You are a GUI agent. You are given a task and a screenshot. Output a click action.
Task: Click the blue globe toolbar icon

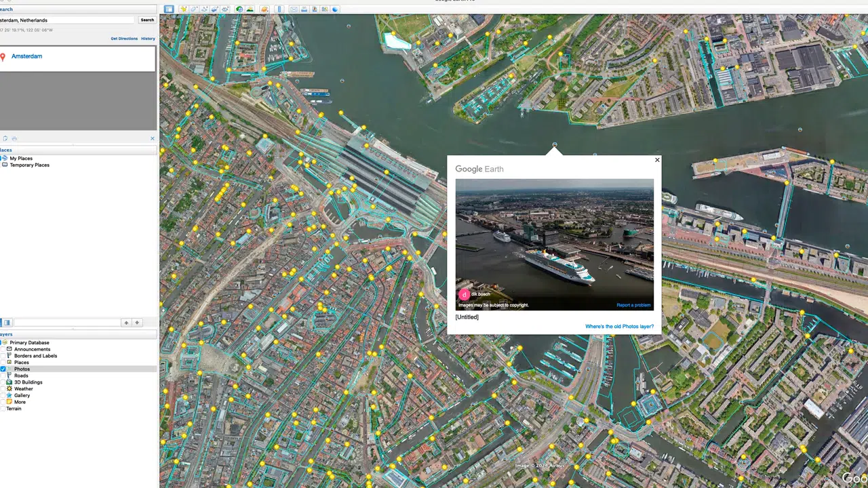[x=335, y=9]
